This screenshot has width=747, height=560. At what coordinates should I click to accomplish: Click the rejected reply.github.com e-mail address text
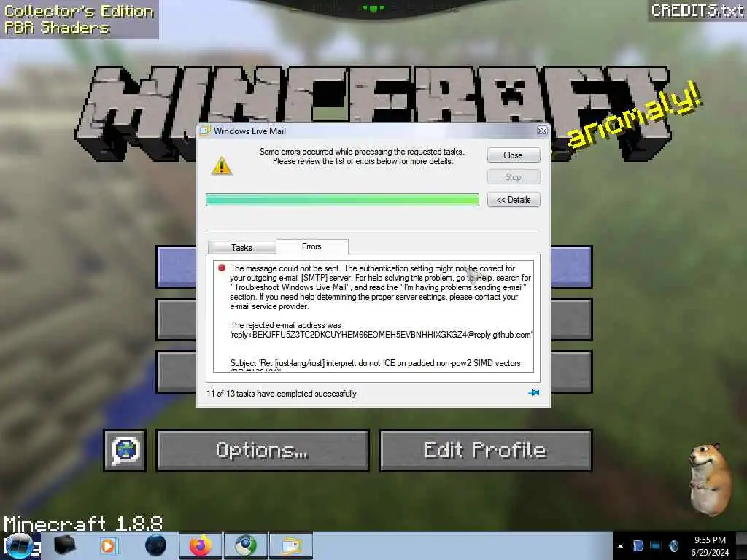point(381,335)
